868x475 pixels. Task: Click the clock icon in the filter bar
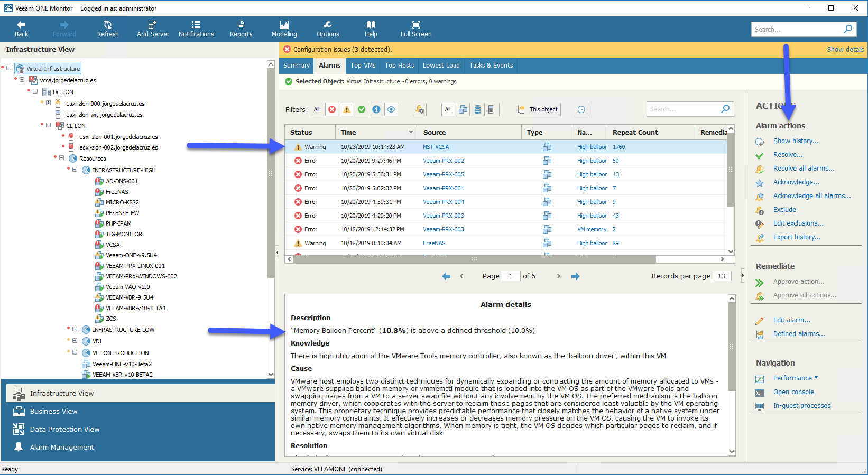point(581,109)
